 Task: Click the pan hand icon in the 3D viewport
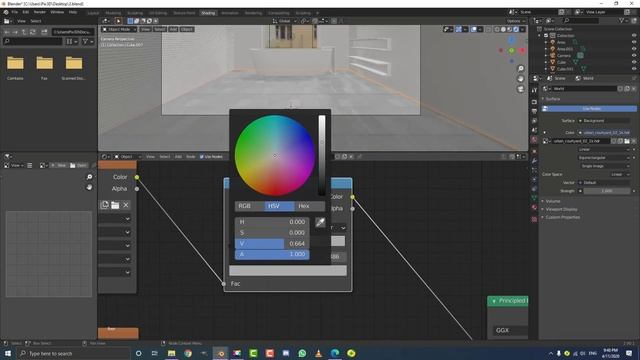coord(520,79)
